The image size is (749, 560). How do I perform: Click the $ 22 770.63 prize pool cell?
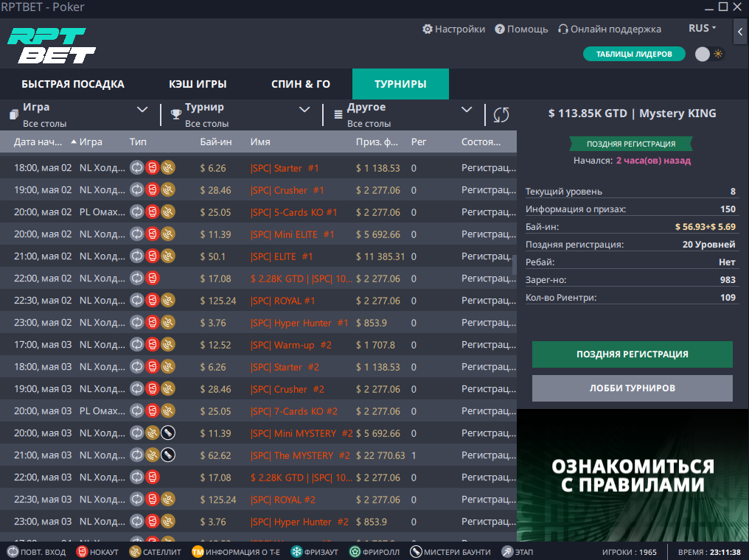380,455
